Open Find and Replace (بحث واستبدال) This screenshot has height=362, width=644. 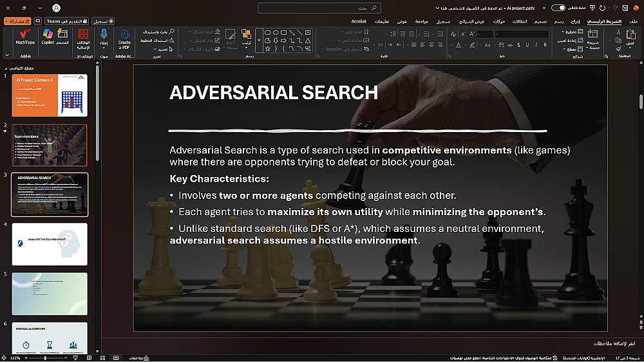(x=158, y=32)
